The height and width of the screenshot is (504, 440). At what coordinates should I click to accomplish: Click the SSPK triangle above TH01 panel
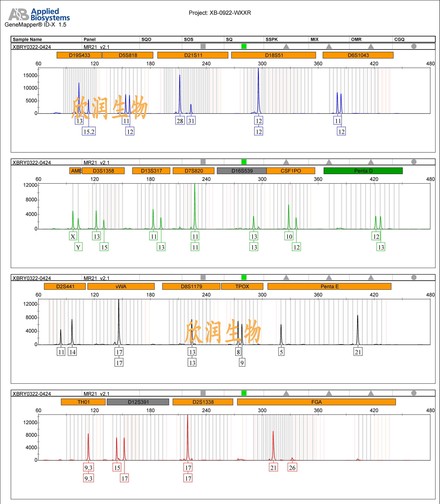click(286, 393)
